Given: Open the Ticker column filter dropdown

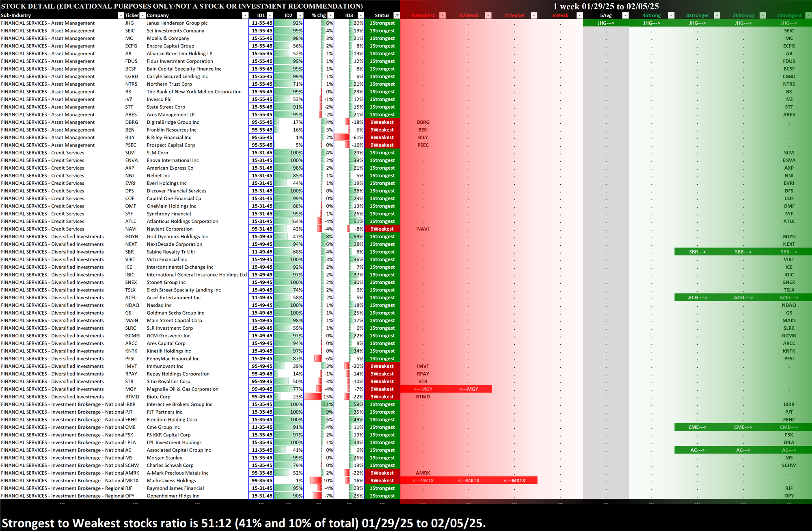Looking at the screenshot, I should [x=143, y=15].
